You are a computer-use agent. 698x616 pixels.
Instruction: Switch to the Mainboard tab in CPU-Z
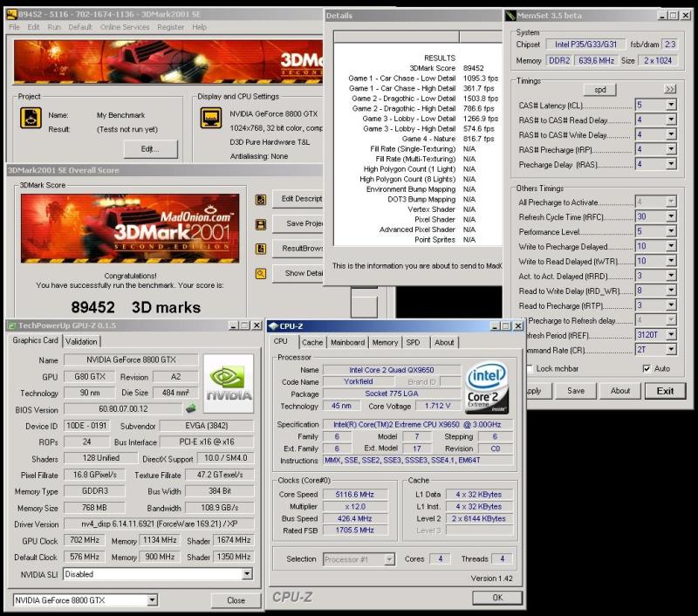(347, 342)
